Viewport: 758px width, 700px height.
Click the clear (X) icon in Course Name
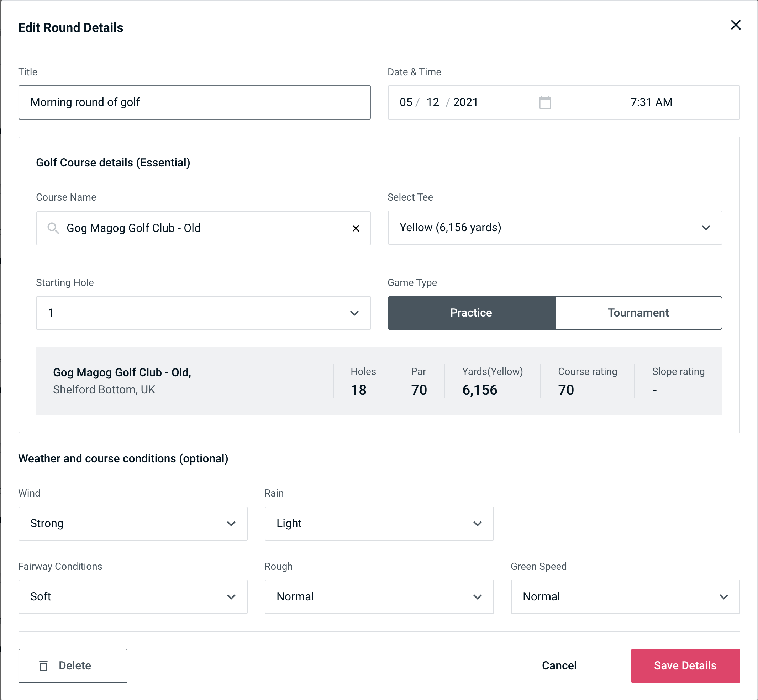(x=357, y=228)
